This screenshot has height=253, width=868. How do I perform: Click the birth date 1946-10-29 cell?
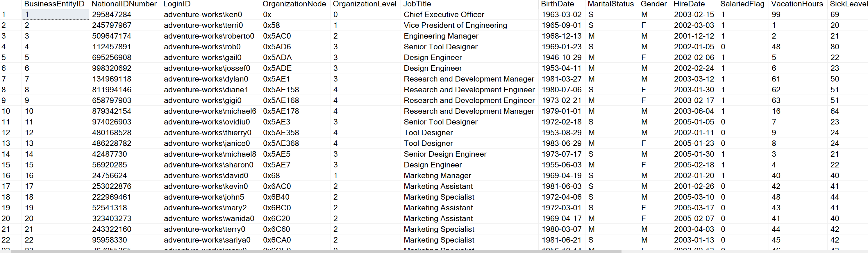561,57
